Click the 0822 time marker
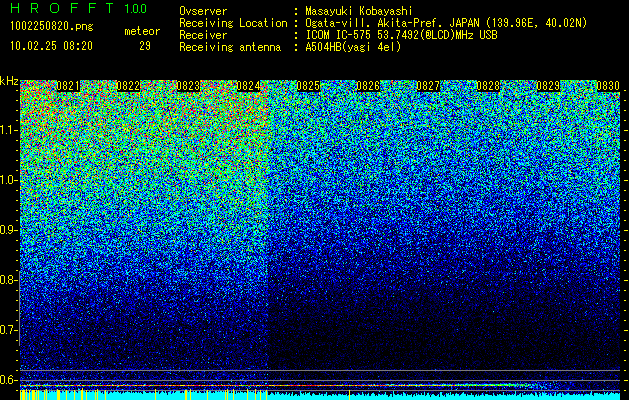The width and height of the screenshot is (629, 400). tap(128, 86)
